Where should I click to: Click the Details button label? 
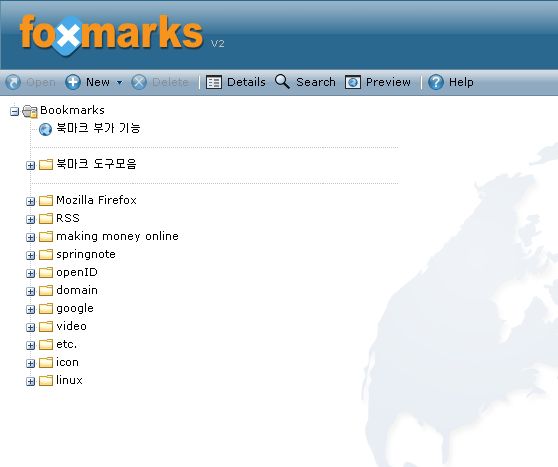pos(246,82)
